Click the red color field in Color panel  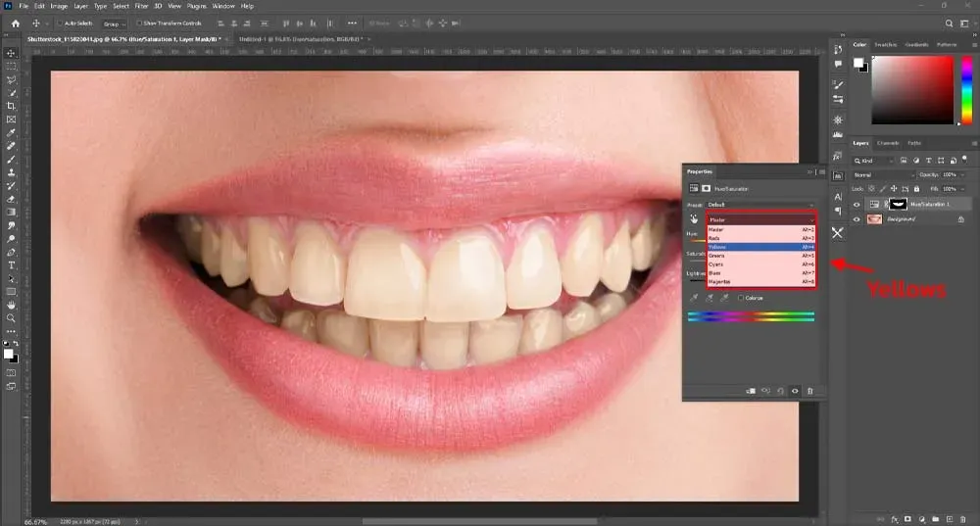[x=912, y=90]
